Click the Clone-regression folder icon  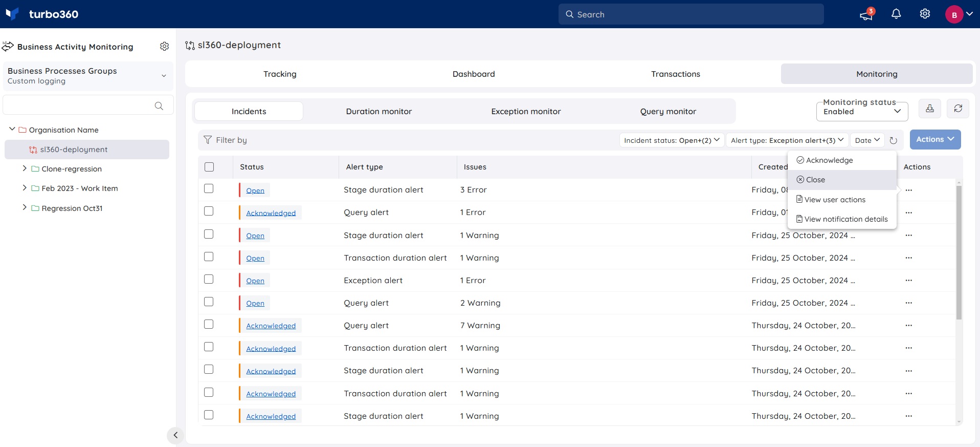pos(35,169)
